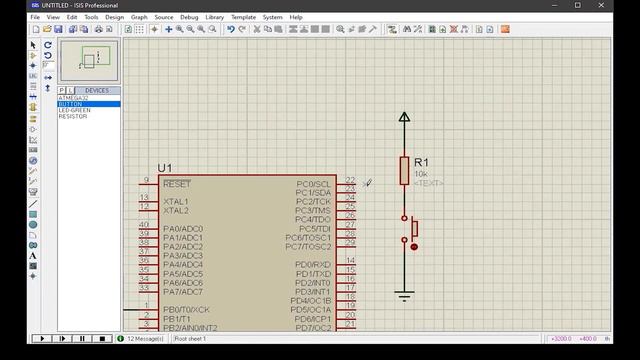The width and height of the screenshot is (640, 360).
Task: Zoom to selected area
Action: (212, 29)
